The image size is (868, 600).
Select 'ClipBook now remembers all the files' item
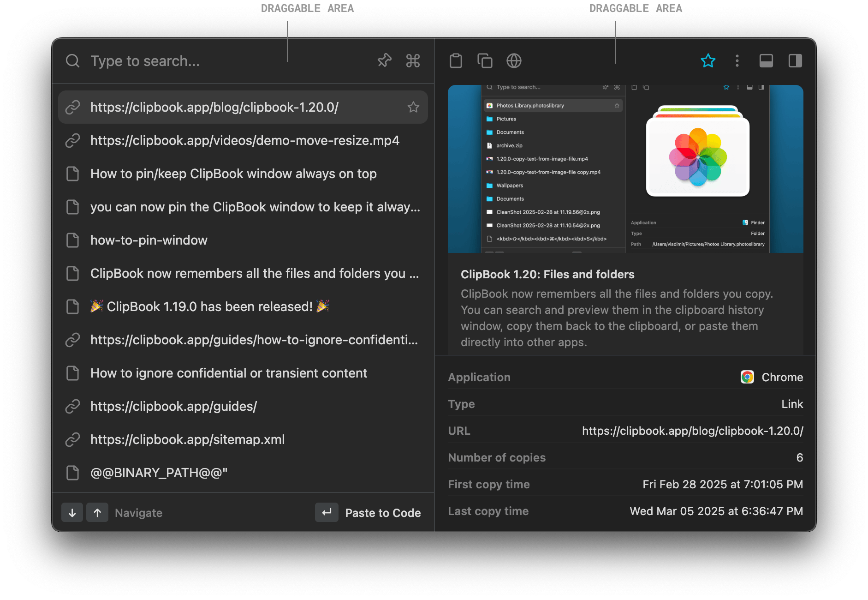(x=243, y=273)
